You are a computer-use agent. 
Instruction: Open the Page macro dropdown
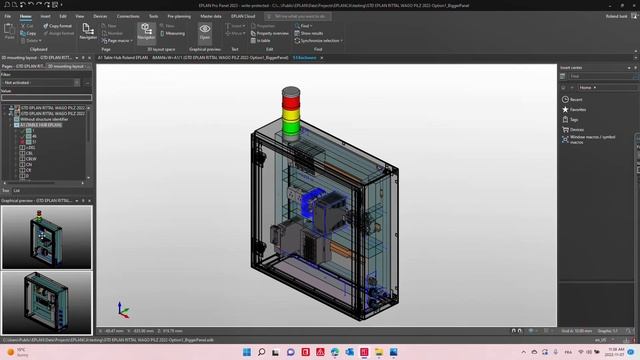117,41
